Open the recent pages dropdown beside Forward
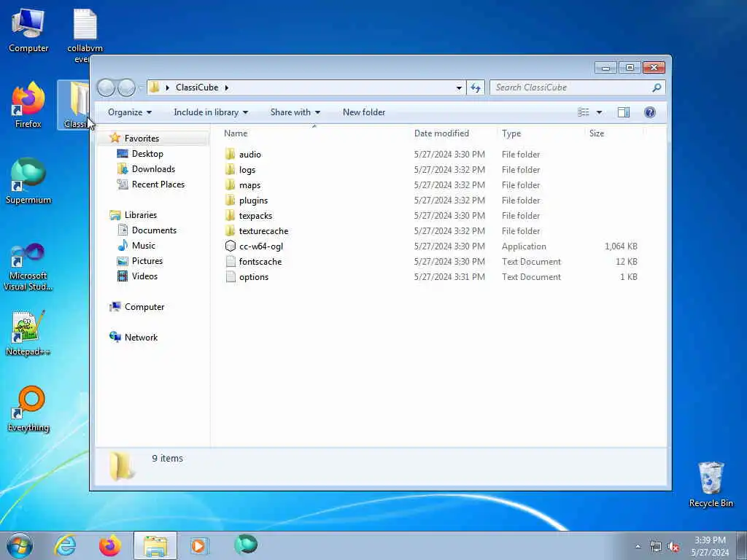The width and height of the screenshot is (747, 560). [x=140, y=87]
